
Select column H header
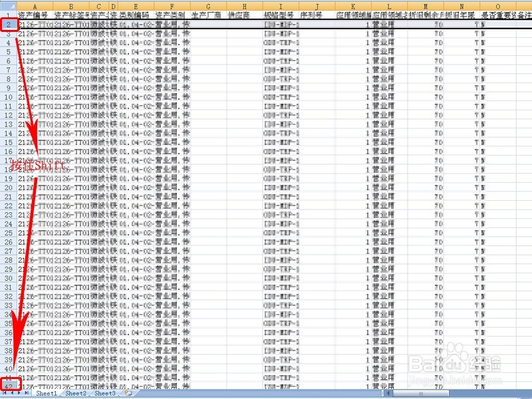pos(245,6)
